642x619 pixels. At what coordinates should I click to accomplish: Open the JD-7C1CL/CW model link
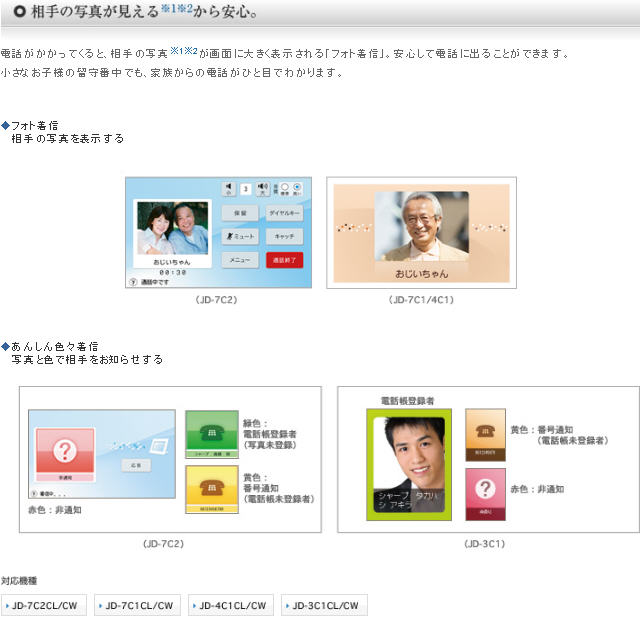(138, 605)
